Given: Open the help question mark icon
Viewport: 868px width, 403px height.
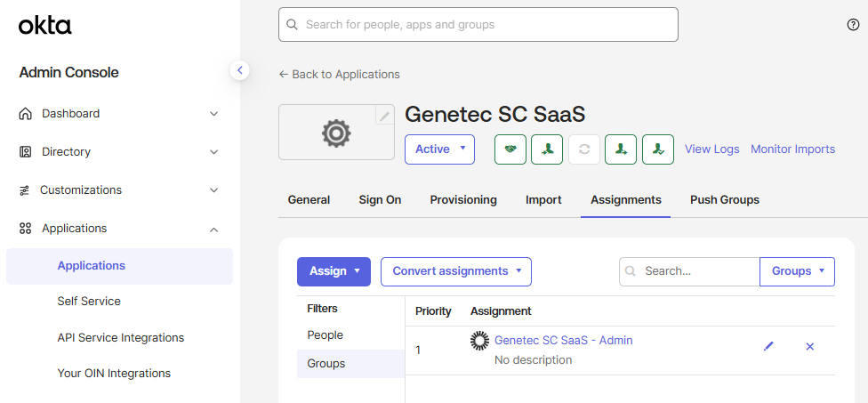Looking at the screenshot, I should click(853, 24).
